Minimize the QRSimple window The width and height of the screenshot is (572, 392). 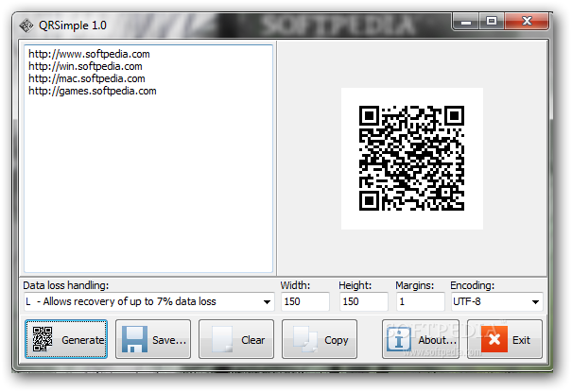coord(465,22)
